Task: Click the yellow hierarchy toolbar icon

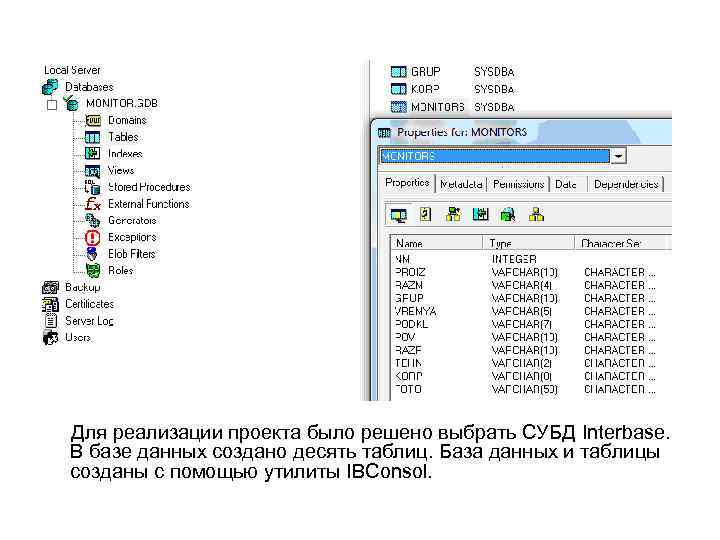Action: pos(536,214)
